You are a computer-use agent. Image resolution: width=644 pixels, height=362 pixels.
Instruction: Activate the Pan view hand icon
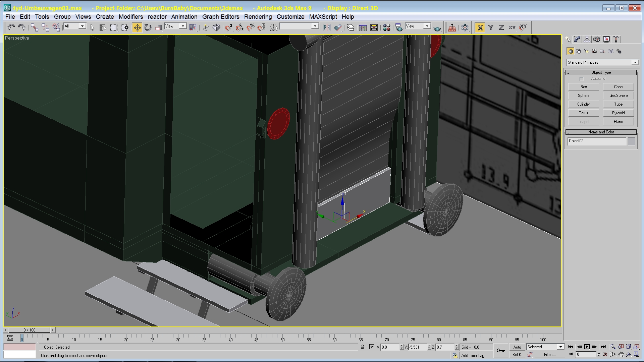click(621, 355)
